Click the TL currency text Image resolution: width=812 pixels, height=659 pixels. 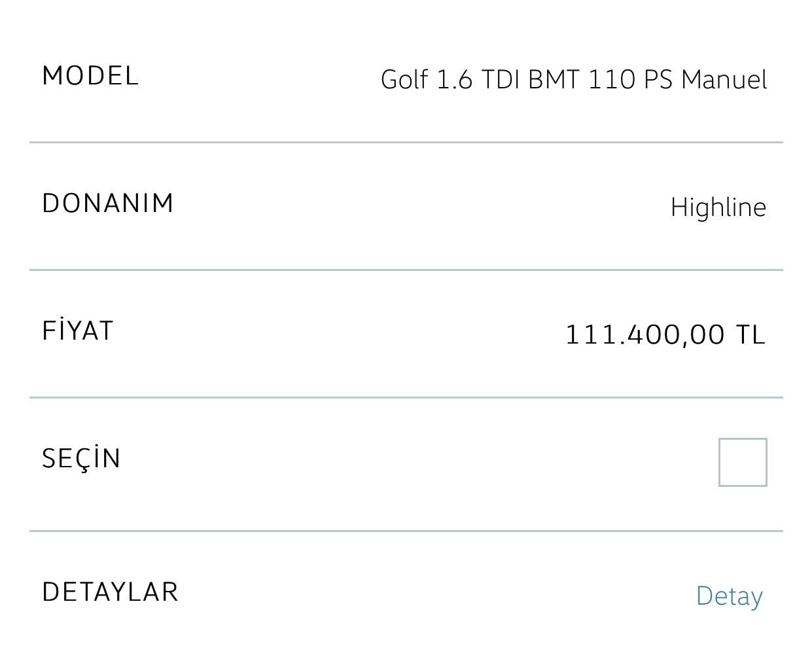coord(751,335)
